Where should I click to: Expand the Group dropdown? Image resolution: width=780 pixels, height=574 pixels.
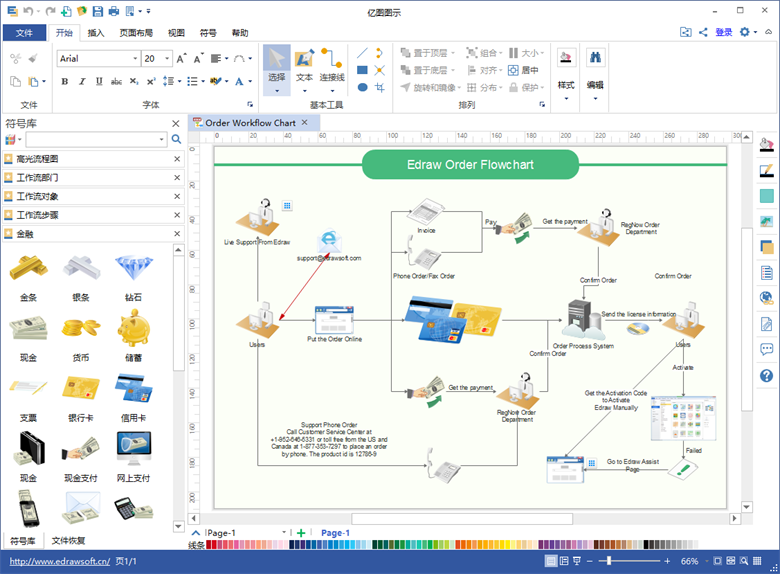(500, 53)
